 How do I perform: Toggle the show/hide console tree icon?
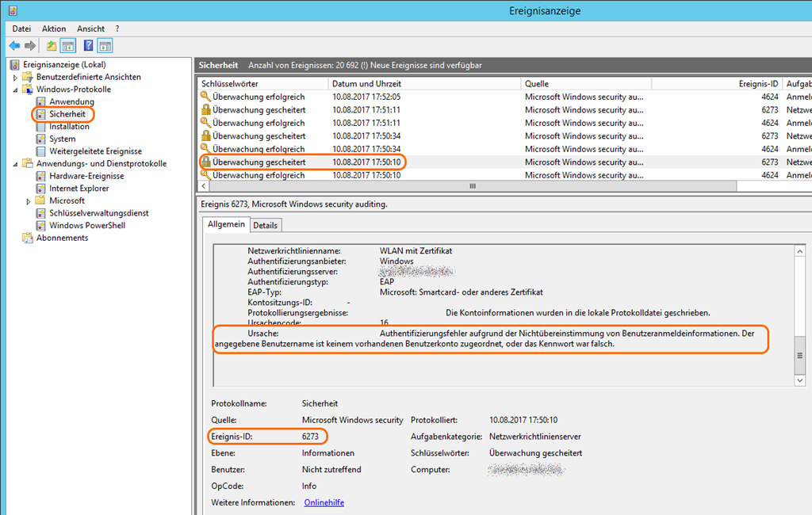click(x=68, y=46)
